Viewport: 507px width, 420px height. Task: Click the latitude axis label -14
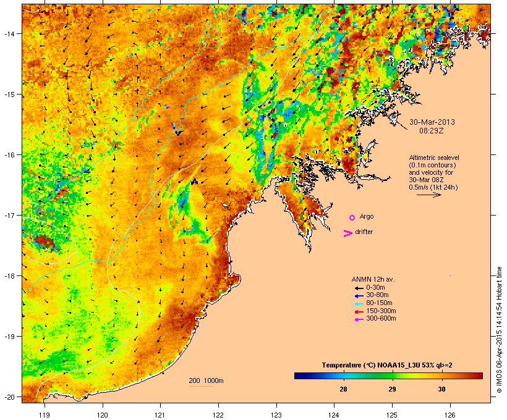(x=9, y=33)
